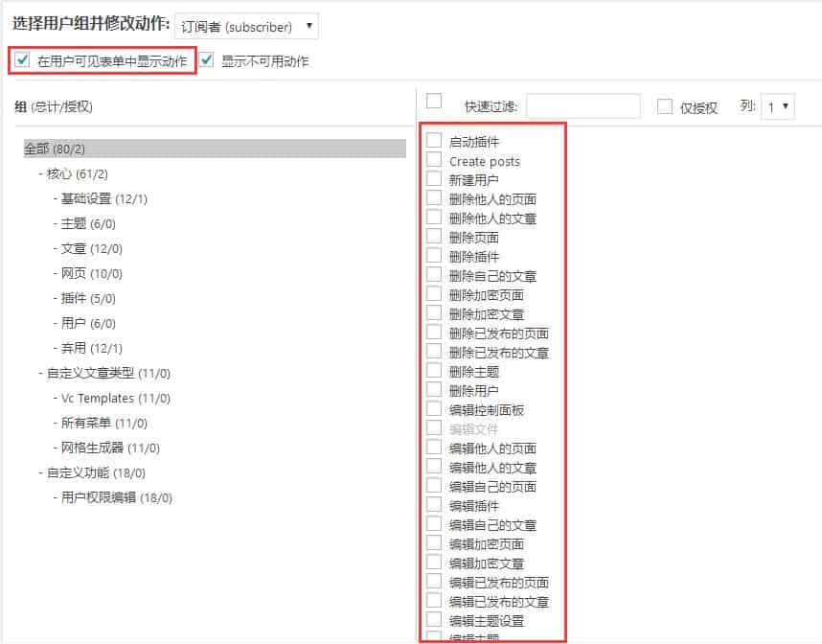This screenshot has width=822, height=644.
Task: Check the 删除插件 checkbox
Action: point(434,256)
